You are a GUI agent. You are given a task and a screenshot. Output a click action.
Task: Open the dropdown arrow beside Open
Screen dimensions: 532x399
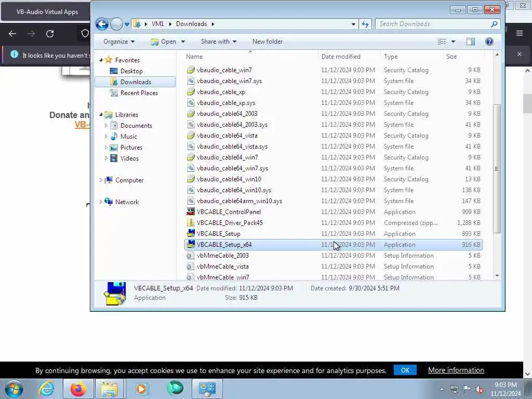pos(183,42)
